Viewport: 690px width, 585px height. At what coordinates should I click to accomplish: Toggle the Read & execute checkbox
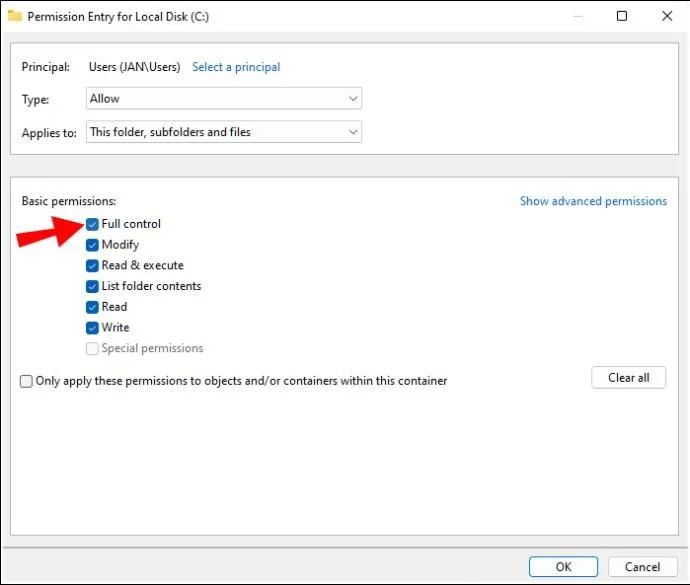coord(92,266)
